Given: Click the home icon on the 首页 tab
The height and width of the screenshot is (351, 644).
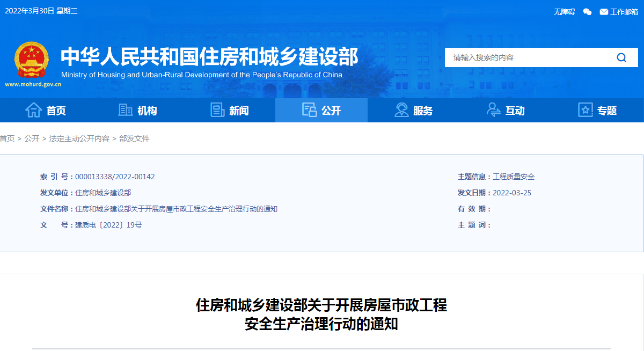Looking at the screenshot, I should coord(34,109).
